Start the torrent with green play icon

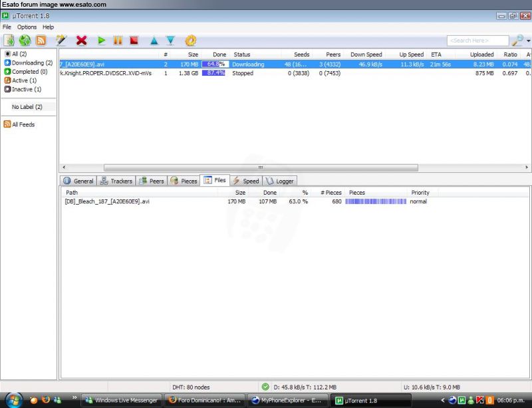pyautogui.click(x=101, y=41)
